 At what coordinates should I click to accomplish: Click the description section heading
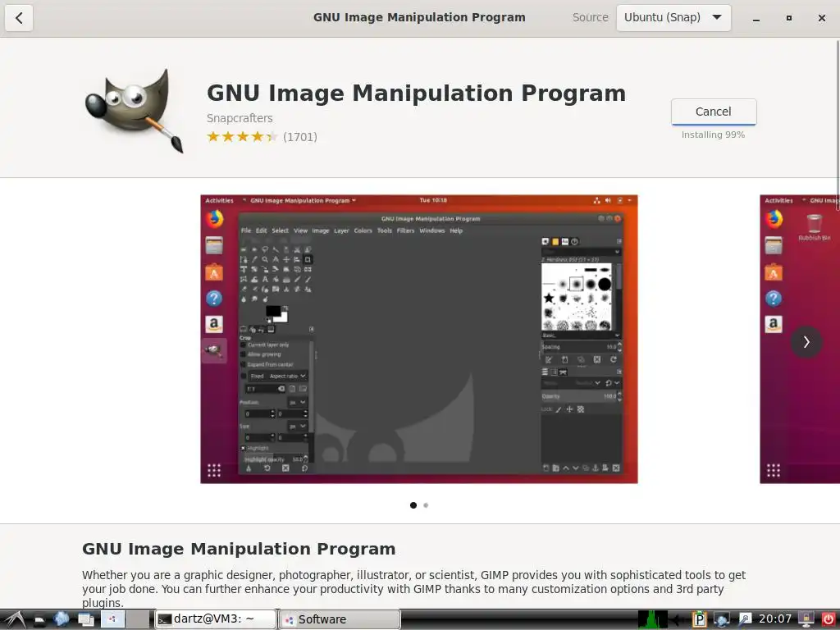pyautogui.click(x=239, y=549)
